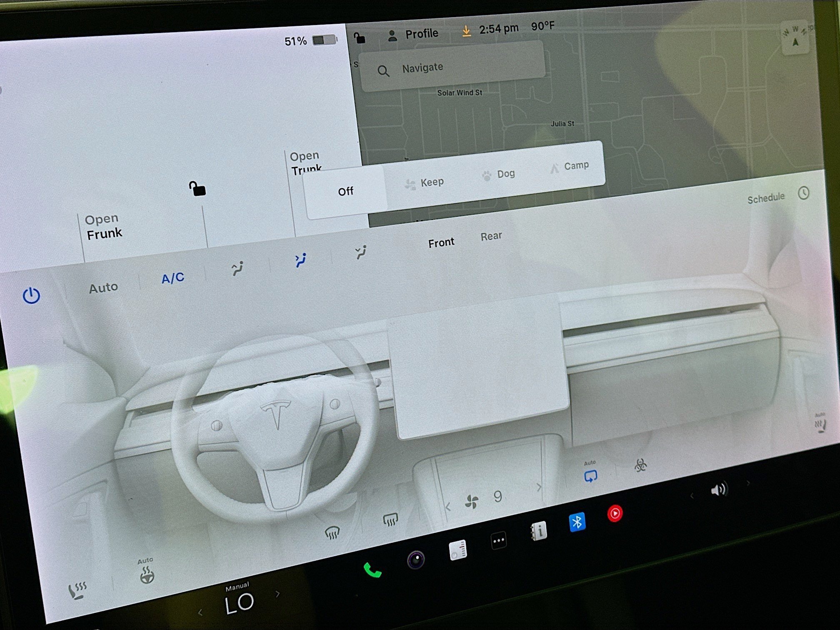Viewport: 840px width, 630px height.
Task: Toggle the Auto steering wheel heater
Action: click(146, 571)
